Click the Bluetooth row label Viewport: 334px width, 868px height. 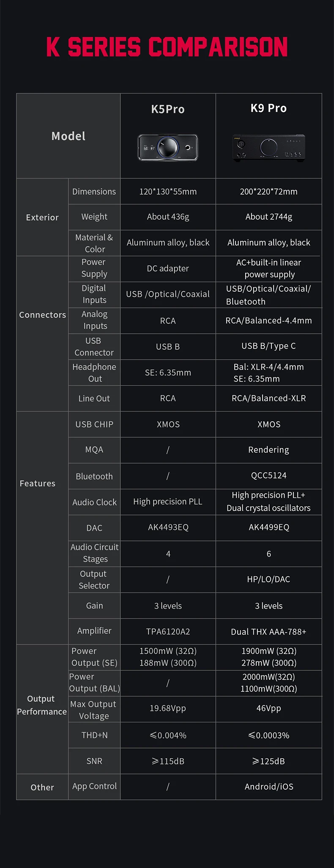[x=94, y=476]
